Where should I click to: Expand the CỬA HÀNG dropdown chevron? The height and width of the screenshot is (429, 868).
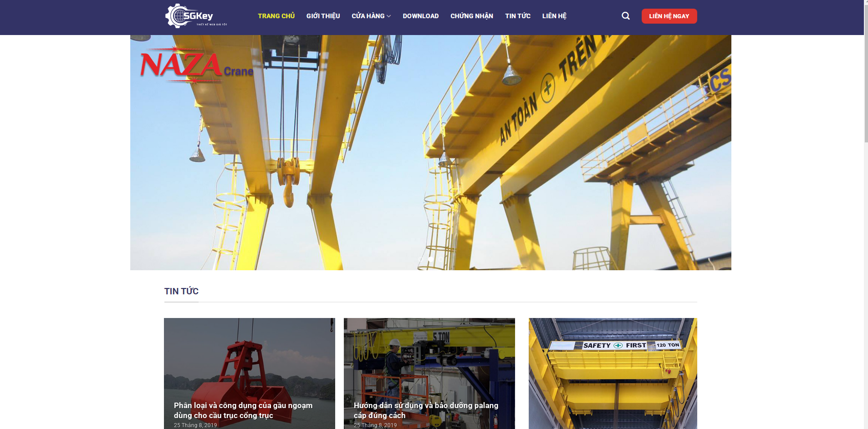coord(388,16)
